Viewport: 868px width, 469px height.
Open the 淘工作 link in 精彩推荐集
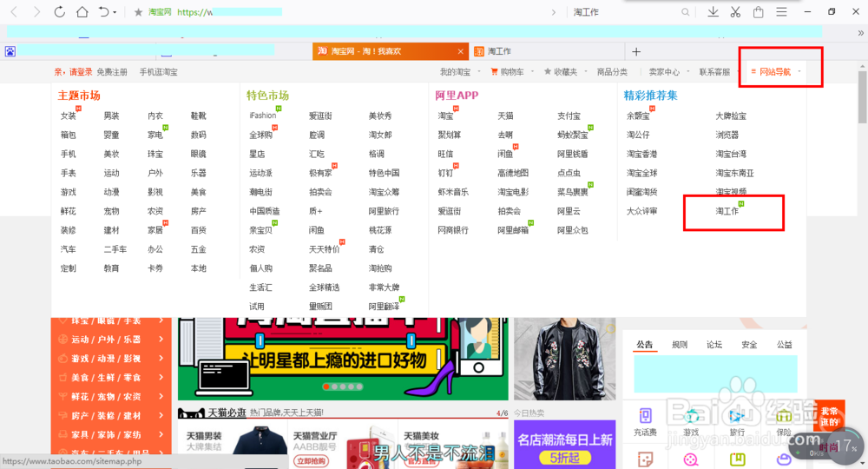point(727,211)
